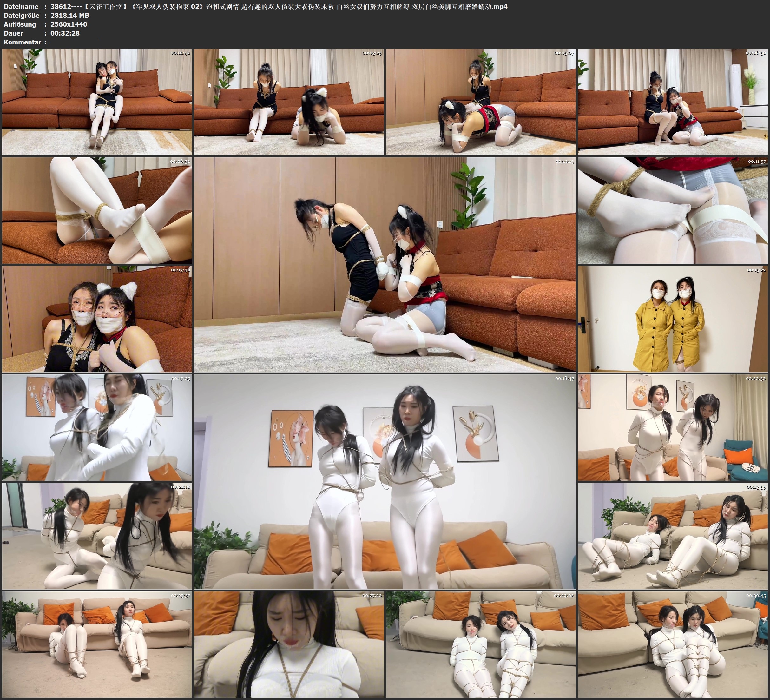The width and height of the screenshot is (770, 700).
Task: Click the frame stamped 00:06:50
Action: [673, 102]
